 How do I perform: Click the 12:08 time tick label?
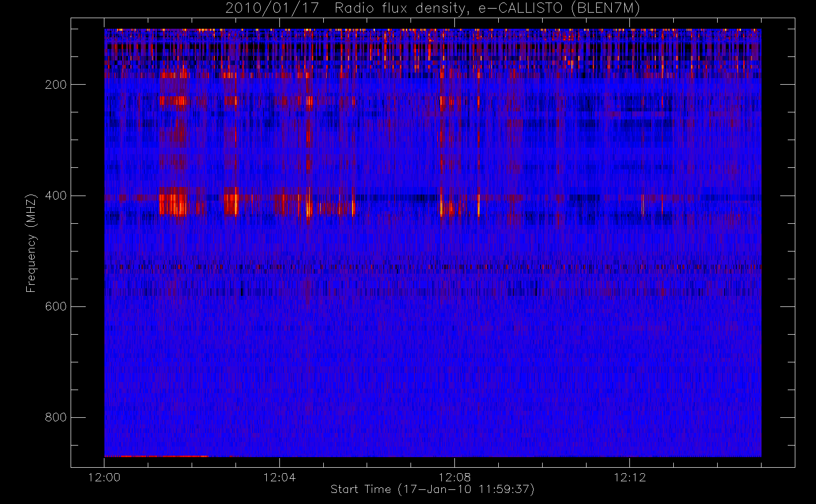pyautogui.click(x=454, y=477)
